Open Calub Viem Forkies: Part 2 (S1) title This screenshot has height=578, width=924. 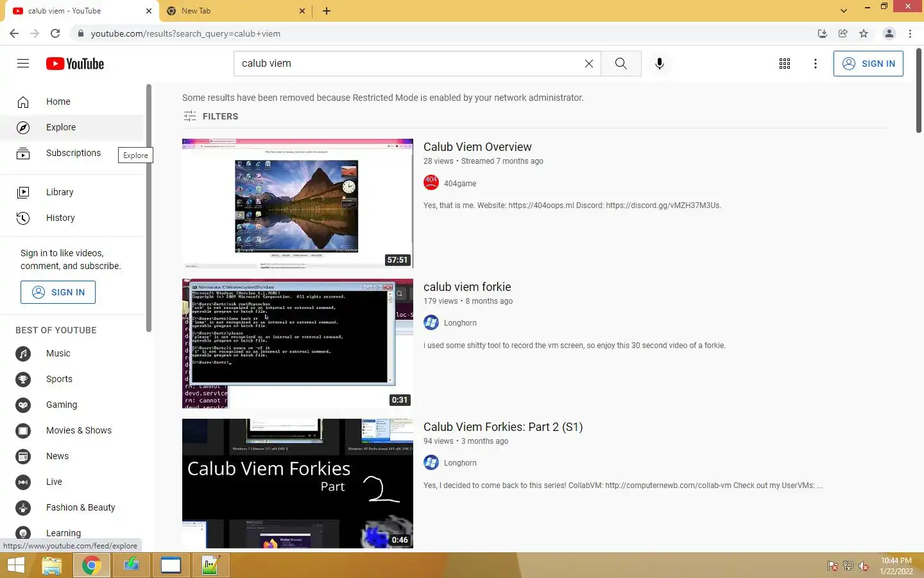503,427
